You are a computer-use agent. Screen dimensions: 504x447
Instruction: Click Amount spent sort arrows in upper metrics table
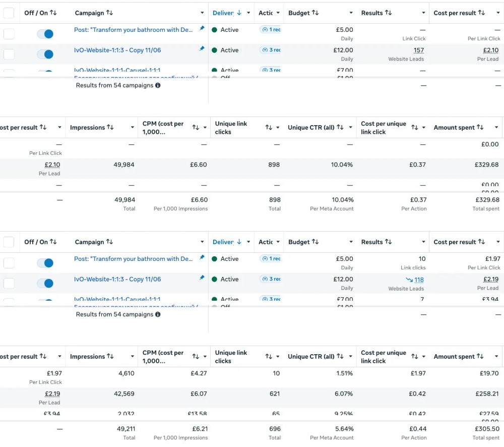point(480,128)
